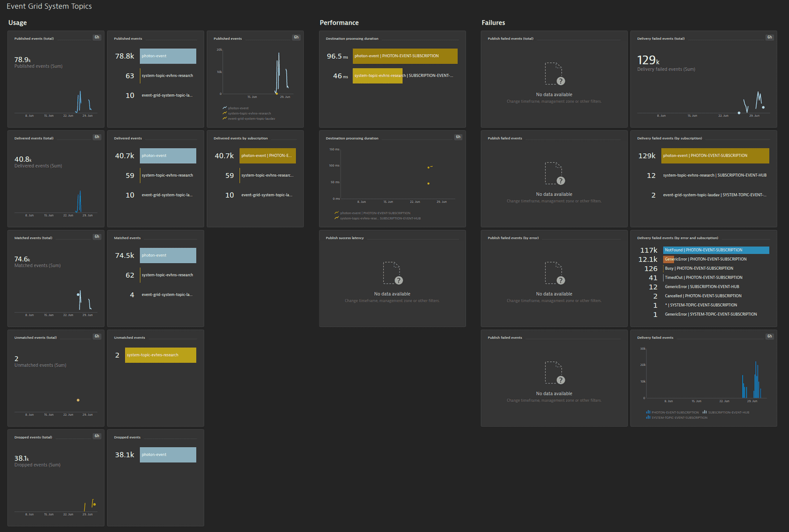Open the 6h timeframe selector on Destination processing duration chart
Image resolution: width=789 pixels, height=532 pixels.
pos(458,137)
